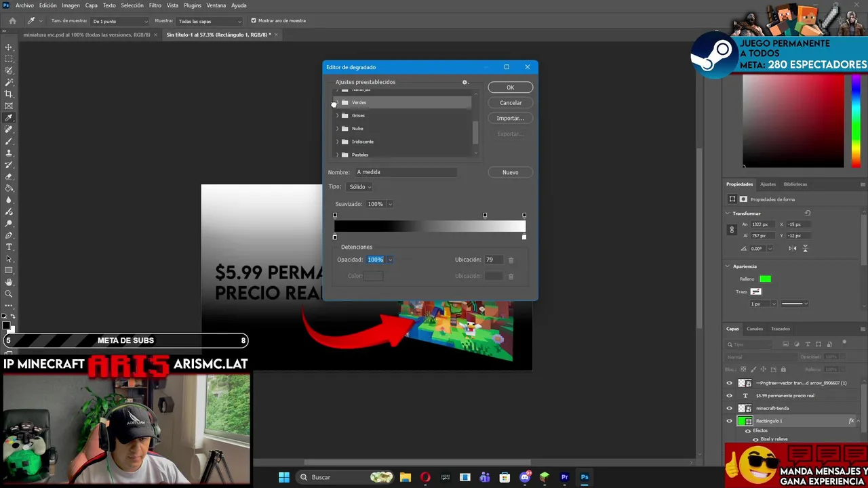Viewport: 868px width, 488px height.
Task: Click the link width and height icon
Action: (x=732, y=230)
